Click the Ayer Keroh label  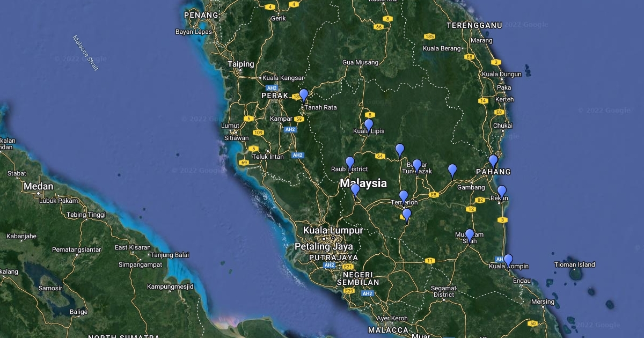click(392, 318)
